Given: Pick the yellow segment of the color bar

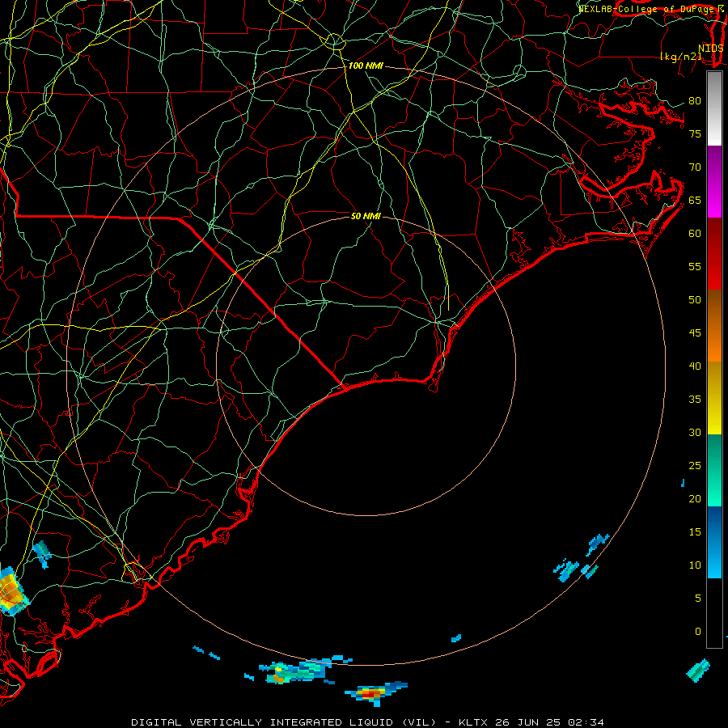Looking at the screenshot, I should [714, 398].
